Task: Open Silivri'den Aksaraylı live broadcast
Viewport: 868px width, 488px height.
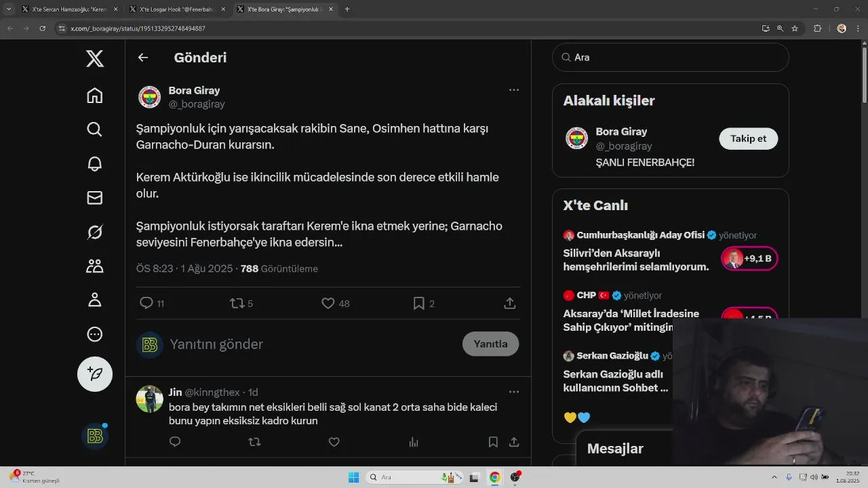Action: (x=636, y=260)
